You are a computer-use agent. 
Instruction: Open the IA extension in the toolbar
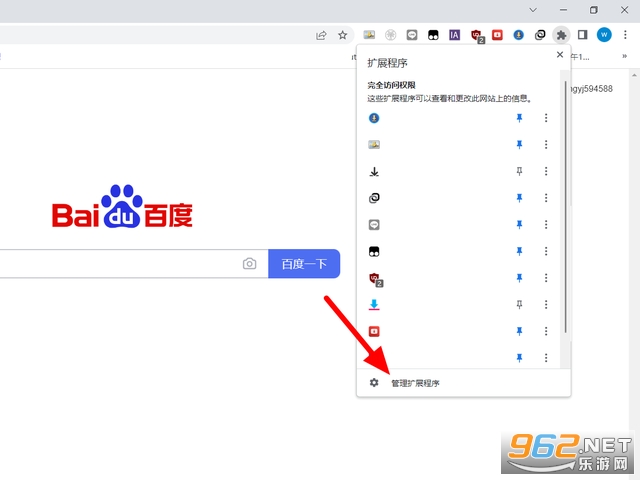[454, 35]
